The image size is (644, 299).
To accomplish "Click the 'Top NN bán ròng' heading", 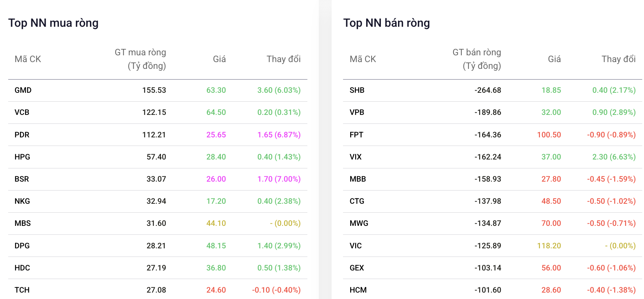I will (387, 23).
